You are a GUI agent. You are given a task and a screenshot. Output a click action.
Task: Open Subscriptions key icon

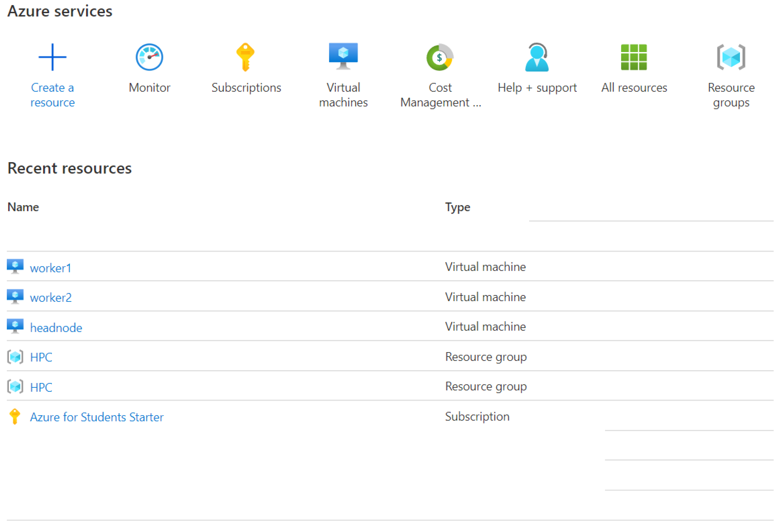tap(246, 57)
